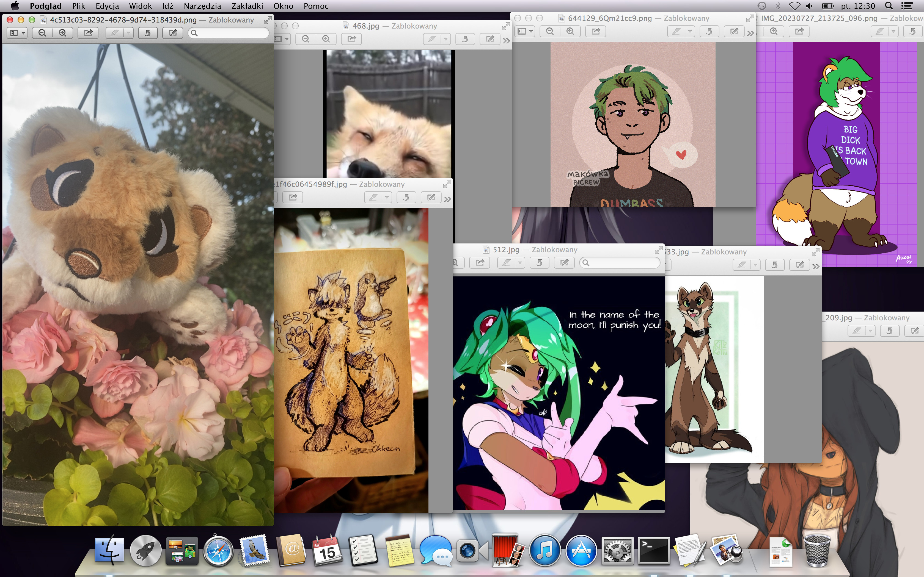Zoom in on the front plush image window
The image size is (924, 577).
[63, 33]
